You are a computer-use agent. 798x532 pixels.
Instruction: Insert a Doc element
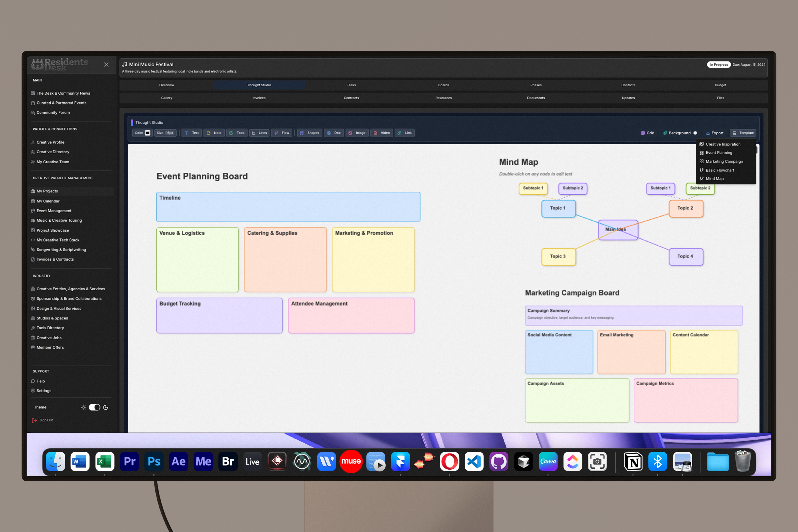pos(334,133)
